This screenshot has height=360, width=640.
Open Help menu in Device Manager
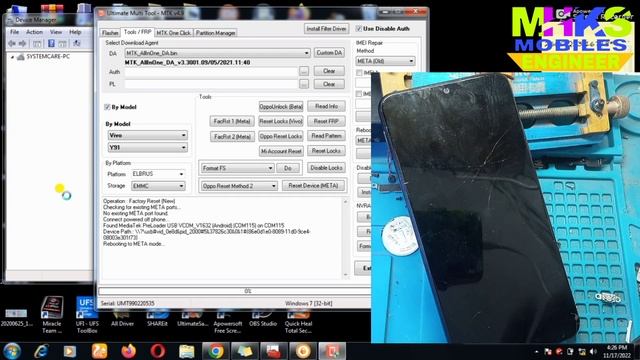75,32
